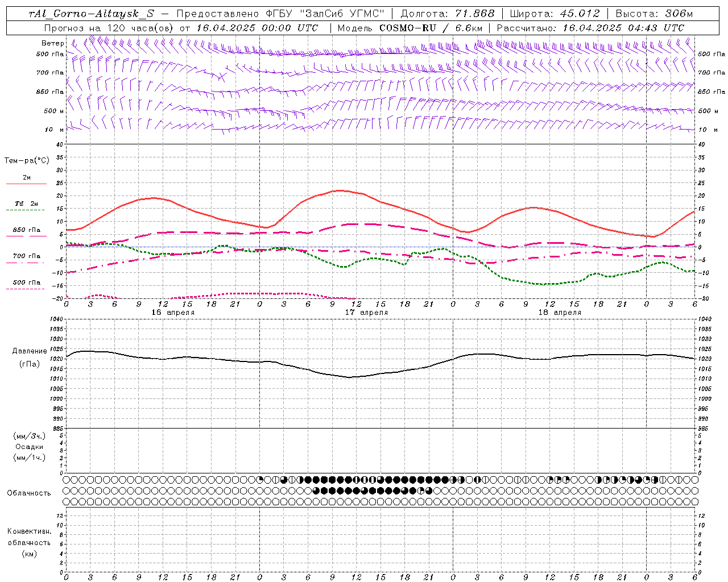The height and width of the screenshot is (582, 728).
Task: Click the Долгота: 71.868 value
Action: (x=448, y=14)
